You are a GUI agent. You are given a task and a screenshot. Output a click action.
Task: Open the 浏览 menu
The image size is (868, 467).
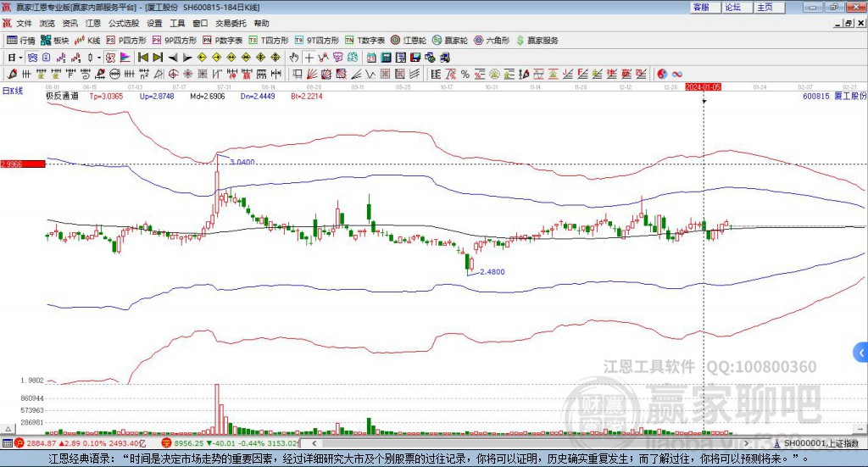(47, 23)
